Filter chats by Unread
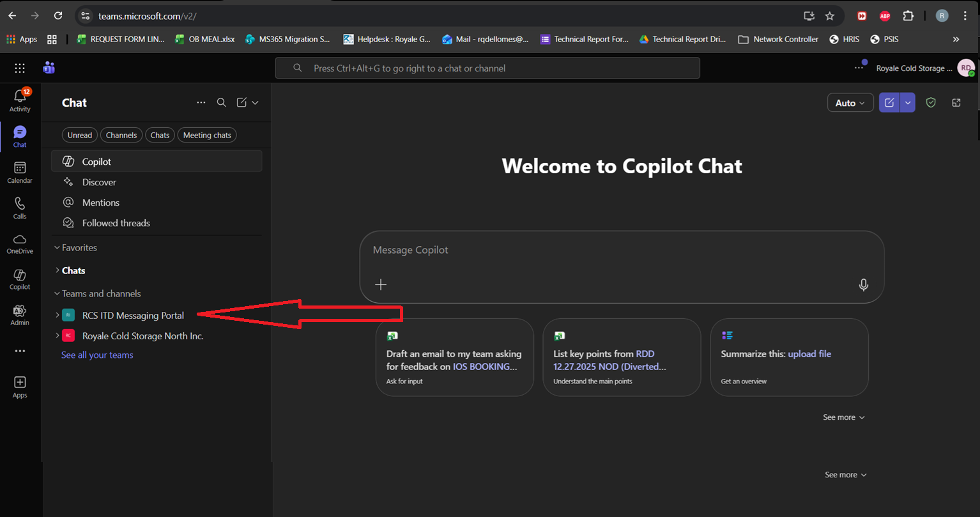 click(x=80, y=135)
